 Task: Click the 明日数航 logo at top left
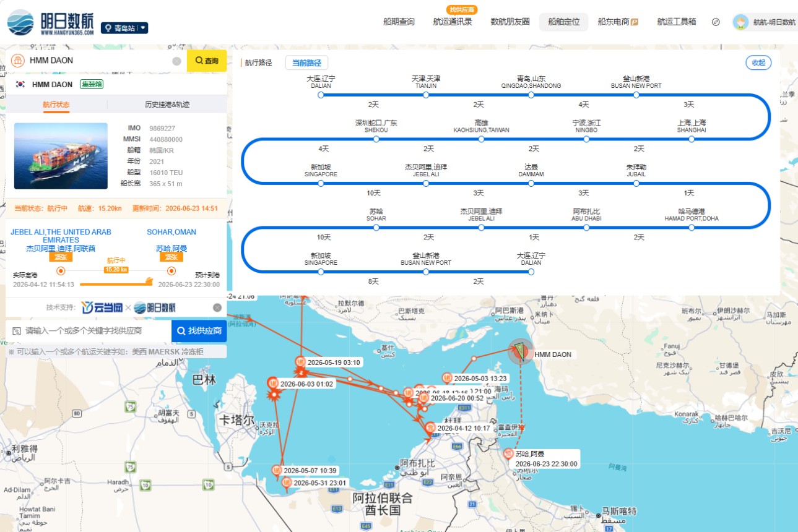point(51,22)
